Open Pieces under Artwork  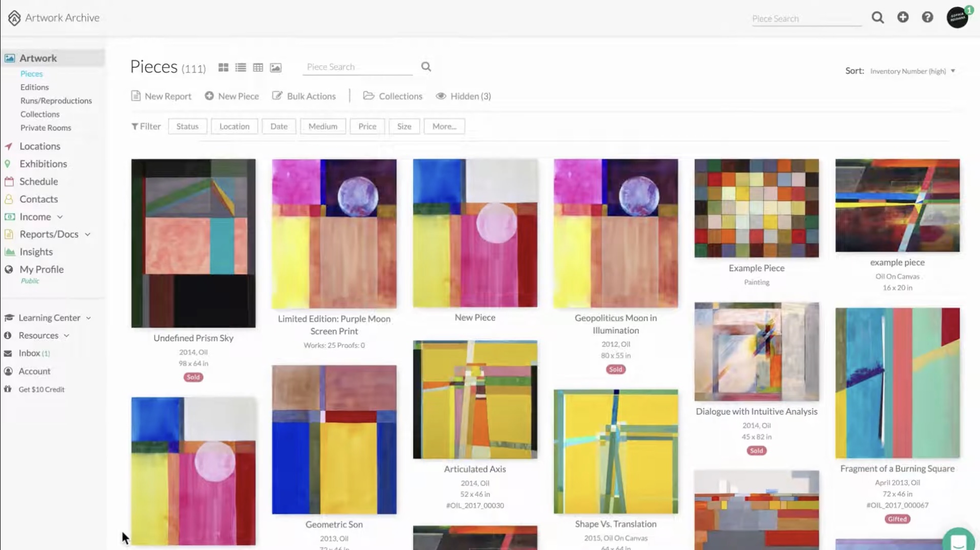pyautogui.click(x=31, y=74)
